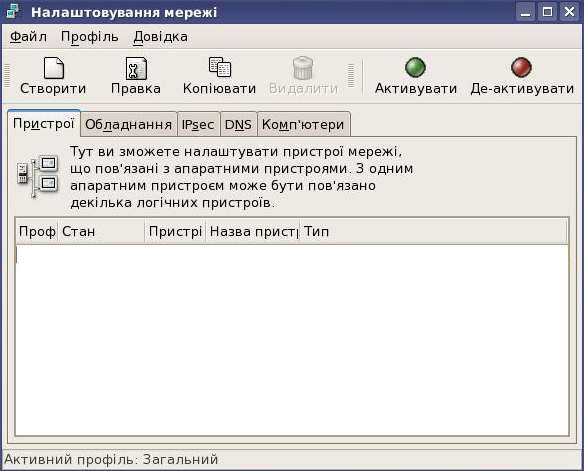
Task: Switch to the DNS tab
Action: 238,124
